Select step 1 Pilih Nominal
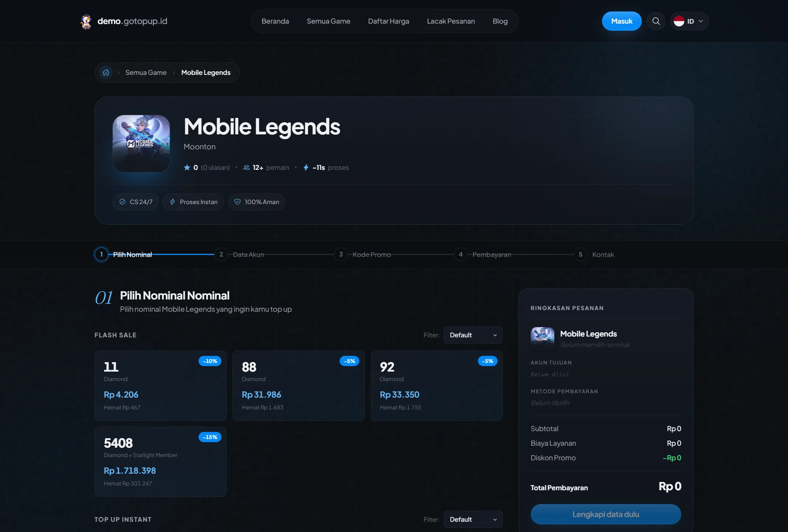Screen dimensions: 788x532 coord(123,255)
